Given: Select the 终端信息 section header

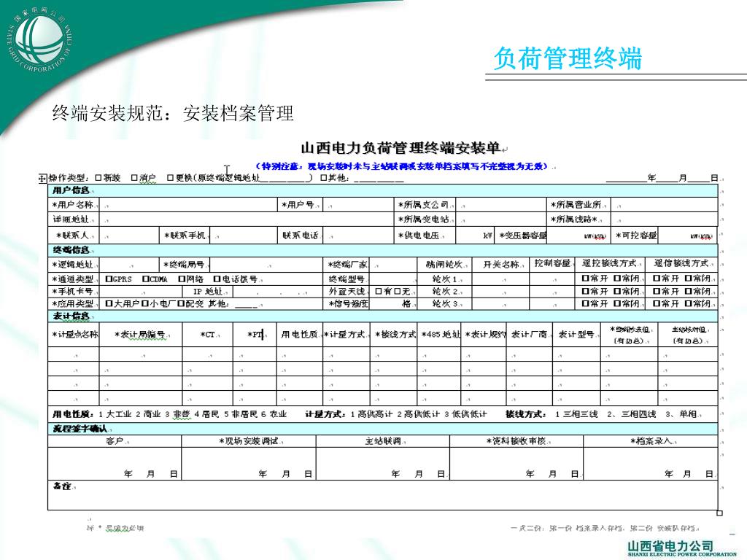Looking at the screenshot, I should 382,250.
